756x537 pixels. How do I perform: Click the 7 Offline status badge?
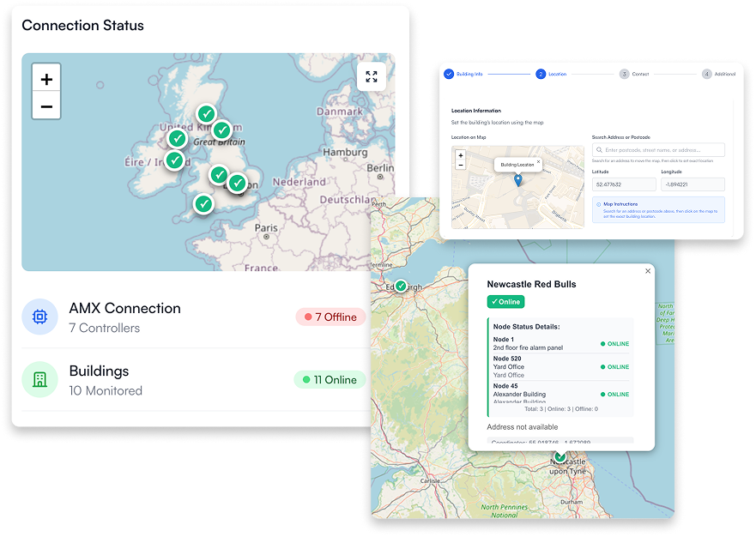pos(330,317)
